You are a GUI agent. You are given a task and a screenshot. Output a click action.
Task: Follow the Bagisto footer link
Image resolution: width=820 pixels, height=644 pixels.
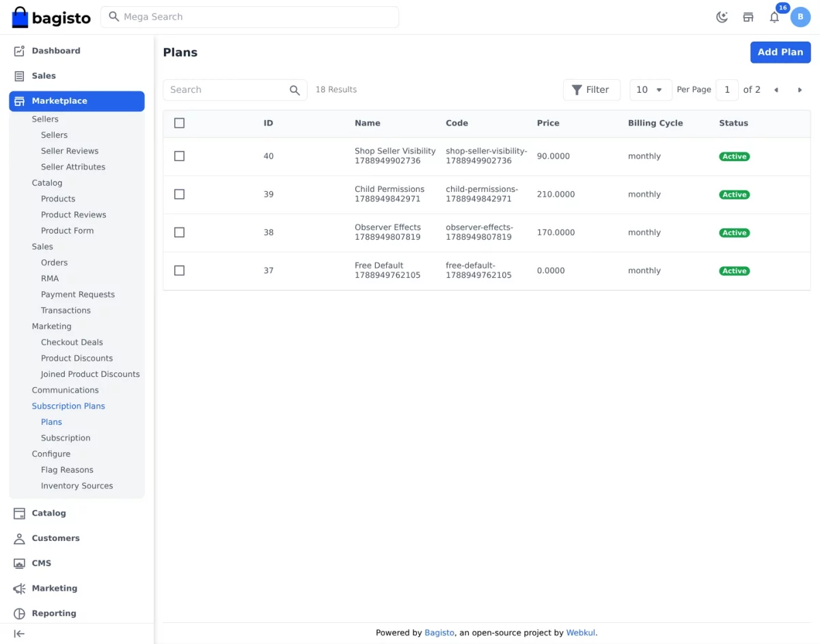pos(439,633)
